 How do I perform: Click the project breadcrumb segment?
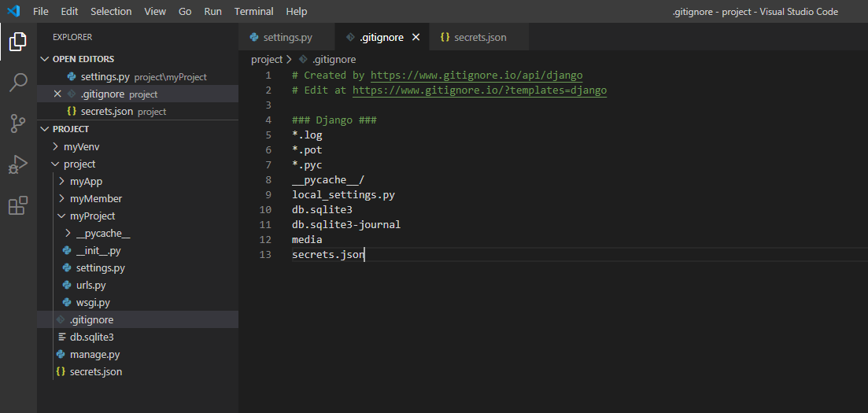pos(267,59)
